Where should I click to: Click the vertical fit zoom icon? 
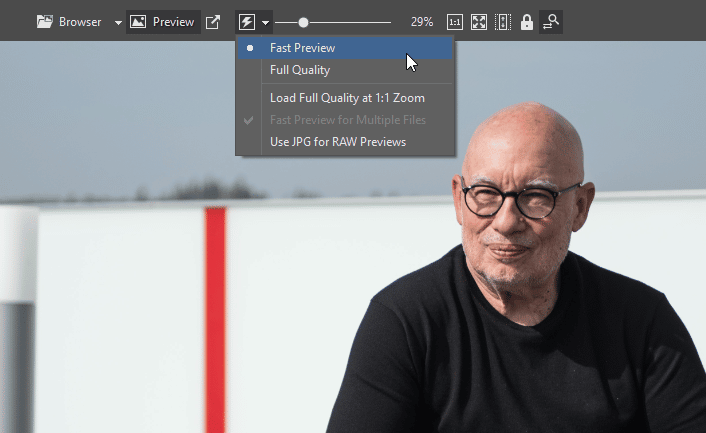502,22
